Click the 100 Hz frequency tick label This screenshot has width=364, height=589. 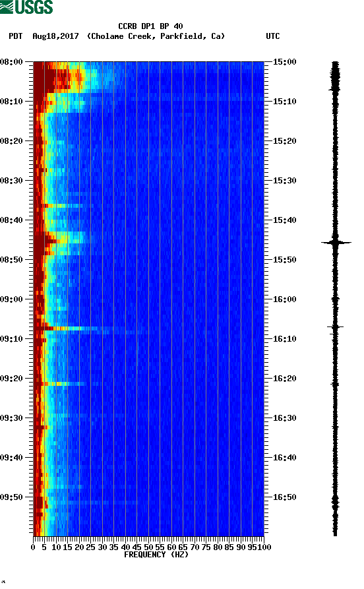pyautogui.click(x=264, y=547)
